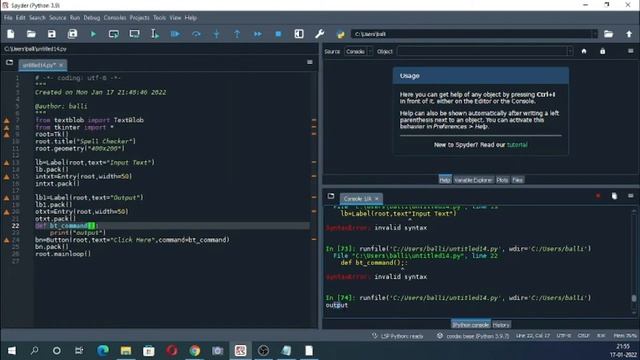Screen dimensions: 640x360
Task: Expand the Object field dropdown
Action: point(569,51)
